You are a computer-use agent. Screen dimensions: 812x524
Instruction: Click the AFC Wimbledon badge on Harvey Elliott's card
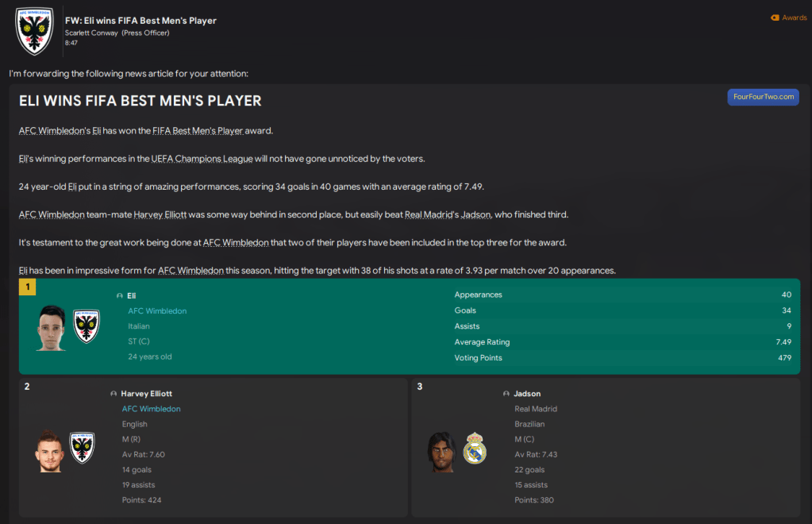click(82, 449)
